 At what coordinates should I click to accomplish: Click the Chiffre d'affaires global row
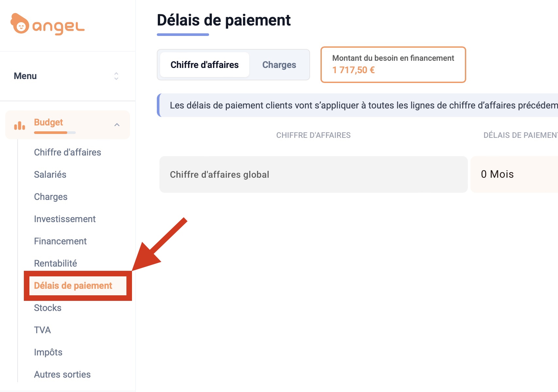click(314, 174)
